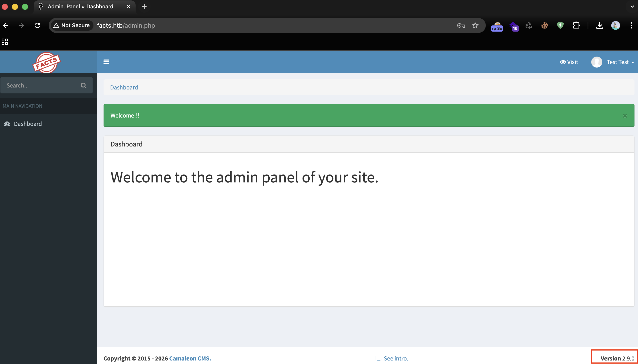Click the 'Welcome to the admin panel' heading
This screenshot has height=364, width=638.
[x=244, y=177]
